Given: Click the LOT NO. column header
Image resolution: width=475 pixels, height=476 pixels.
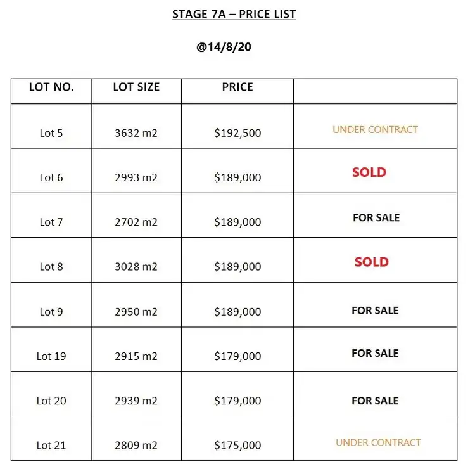Looking at the screenshot, I should tap(51, 87).
